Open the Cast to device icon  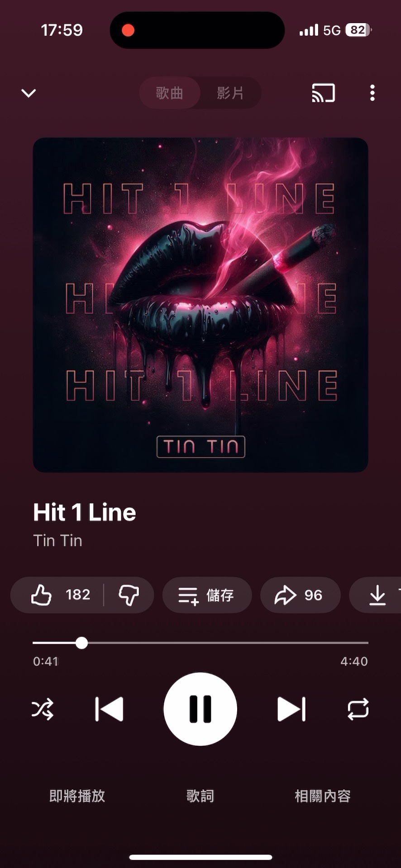[323, 93]
